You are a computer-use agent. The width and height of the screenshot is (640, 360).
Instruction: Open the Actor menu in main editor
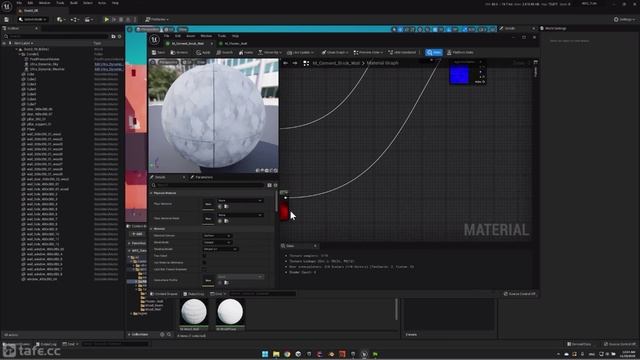click(x=102, y=3)
